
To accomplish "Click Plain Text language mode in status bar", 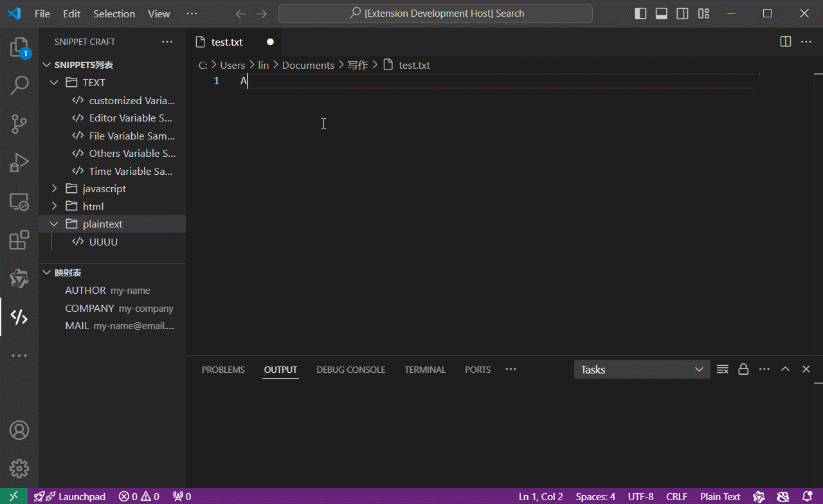I will pyautogui.click(x=720, y=496).
